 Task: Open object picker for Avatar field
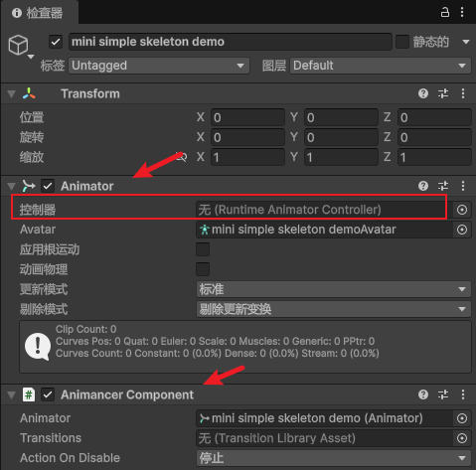click(x=462, y=230)
